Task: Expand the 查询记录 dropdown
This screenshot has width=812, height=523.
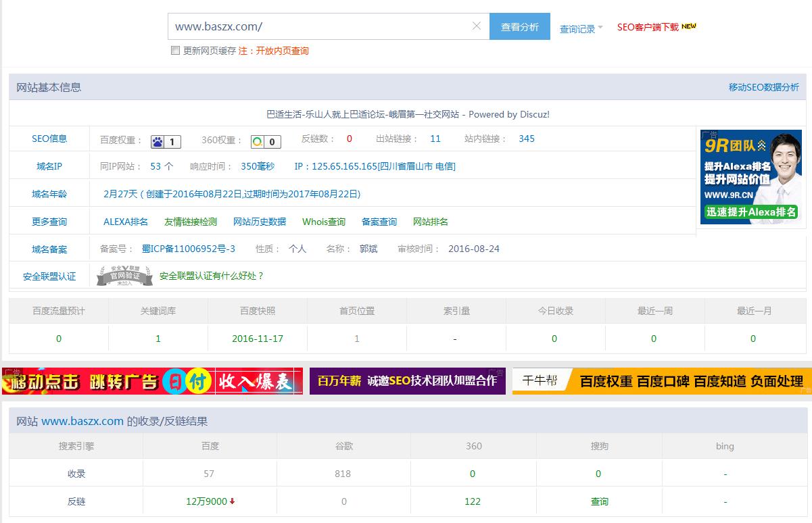Action: tap(581, 29)
